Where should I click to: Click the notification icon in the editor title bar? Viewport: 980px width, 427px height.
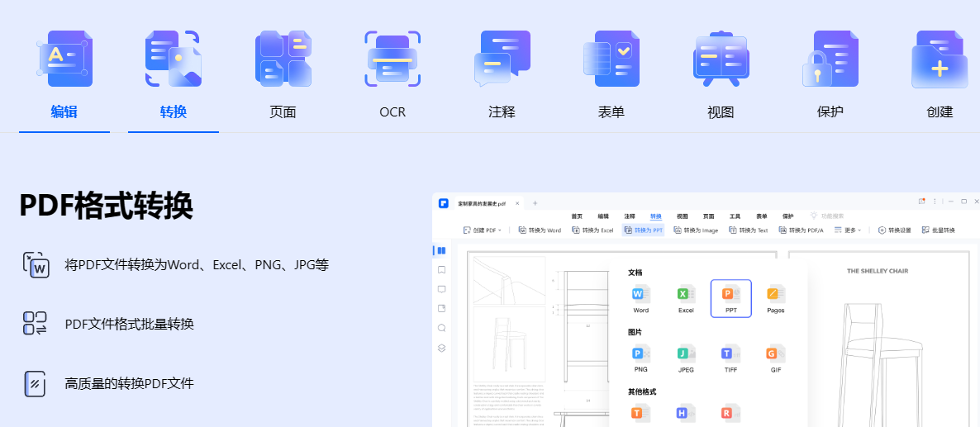[922, 201]
